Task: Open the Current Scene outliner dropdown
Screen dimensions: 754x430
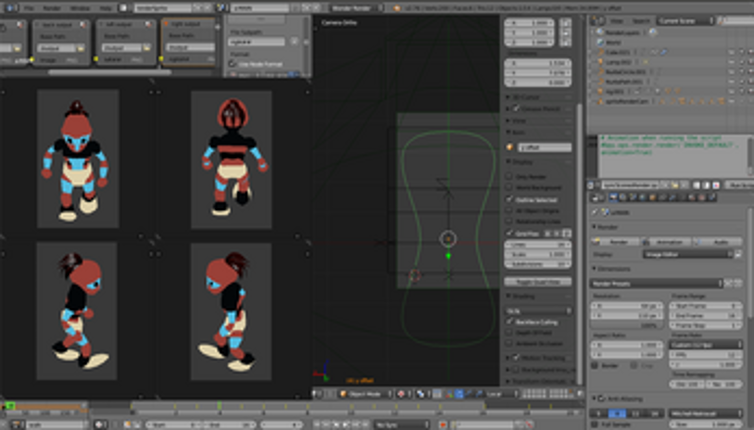Action: (x=685, y=20)
